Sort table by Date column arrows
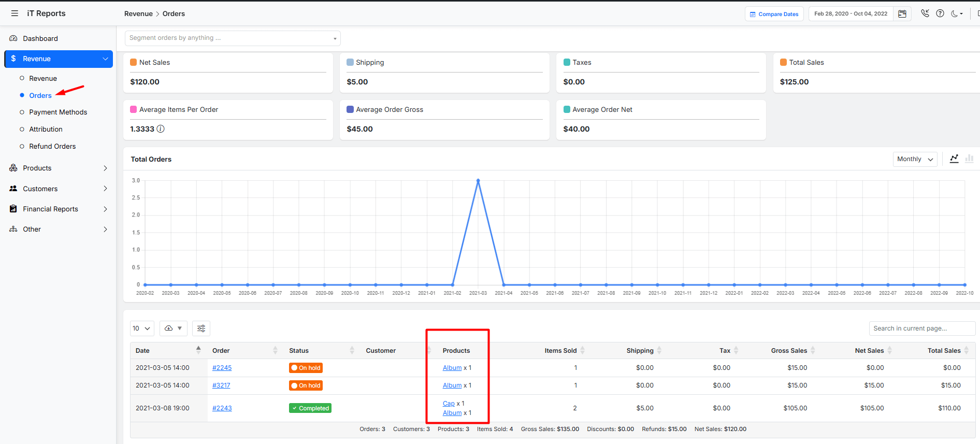This screenshot has width=980, height=444. point(198,350)
